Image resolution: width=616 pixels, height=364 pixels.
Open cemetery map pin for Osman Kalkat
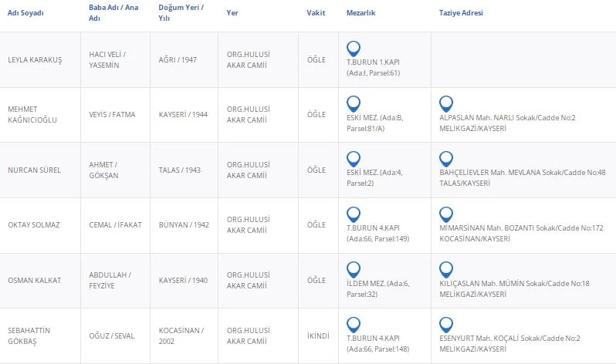pos(354,269)
